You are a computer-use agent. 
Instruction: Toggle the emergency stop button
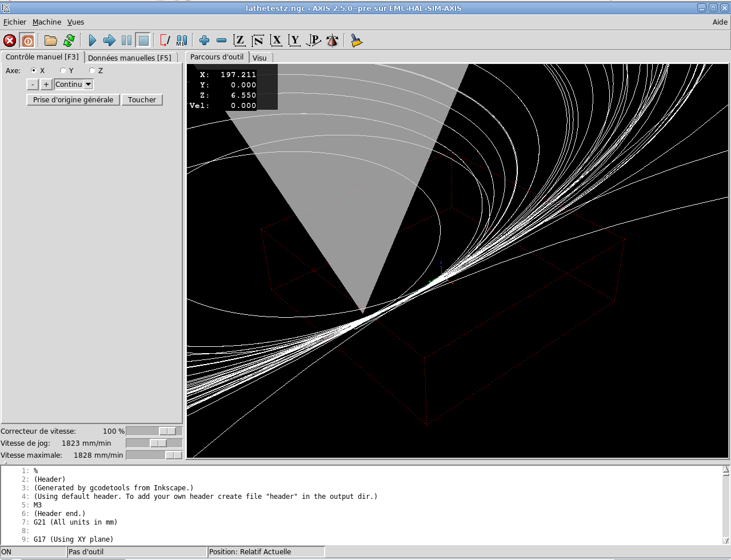coord(10,41)
